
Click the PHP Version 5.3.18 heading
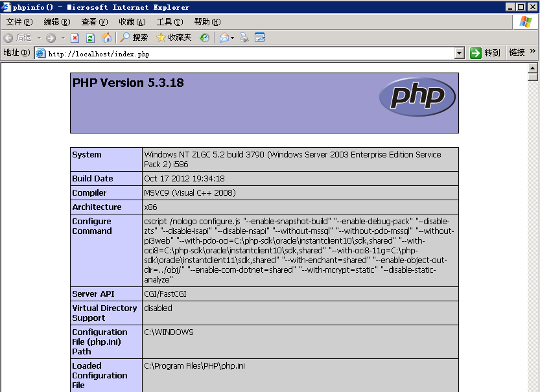click(x=128, y=83)
